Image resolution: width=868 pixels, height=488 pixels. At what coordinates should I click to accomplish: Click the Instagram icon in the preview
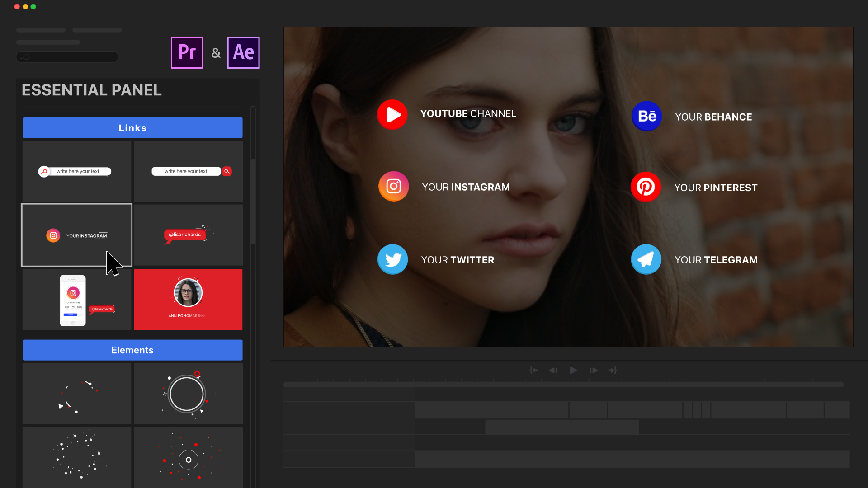393,186
